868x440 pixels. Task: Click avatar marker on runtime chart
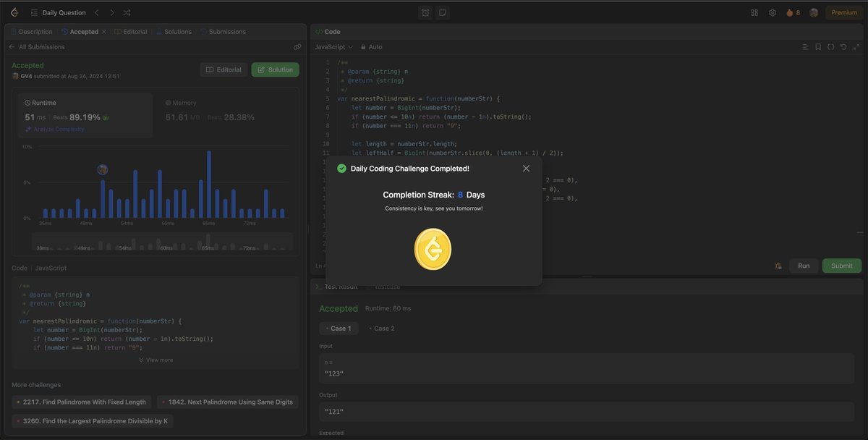(103, 169)
